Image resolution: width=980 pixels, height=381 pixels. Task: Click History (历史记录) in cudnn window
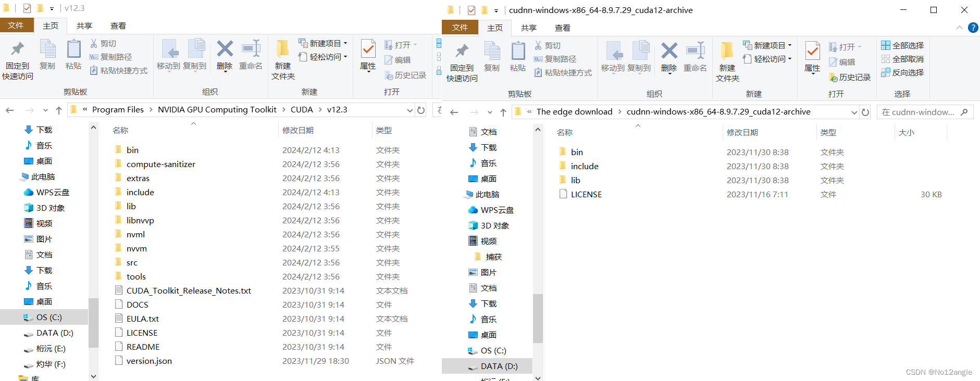pos(850,78)
